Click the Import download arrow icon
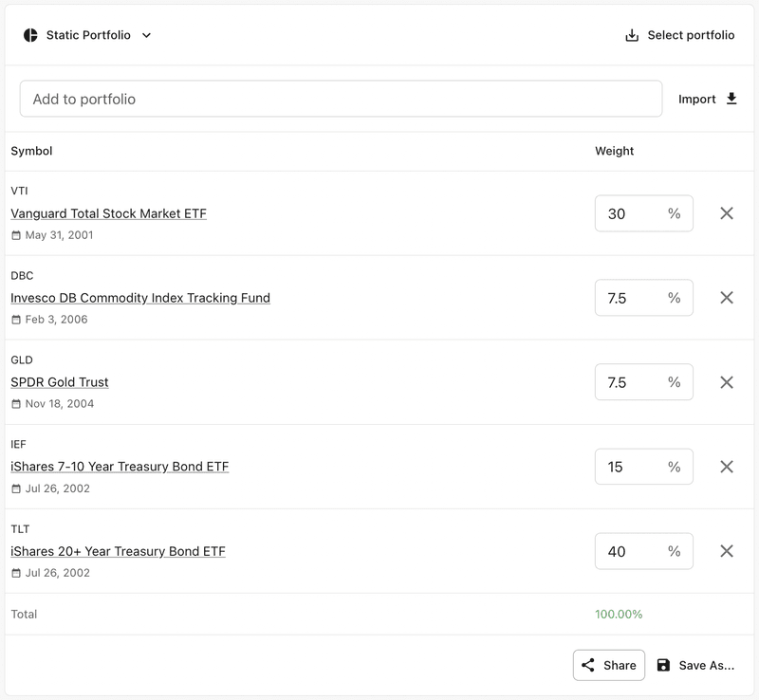 [731, 99]
